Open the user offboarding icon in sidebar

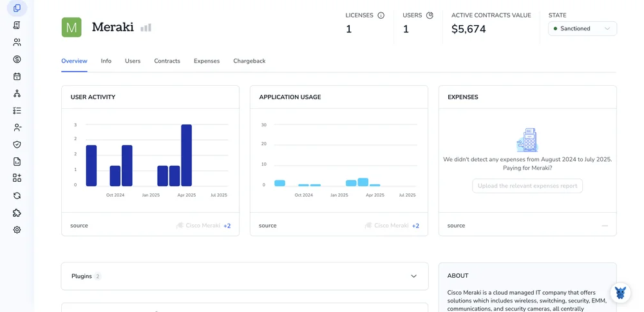[x=17, y=128]
